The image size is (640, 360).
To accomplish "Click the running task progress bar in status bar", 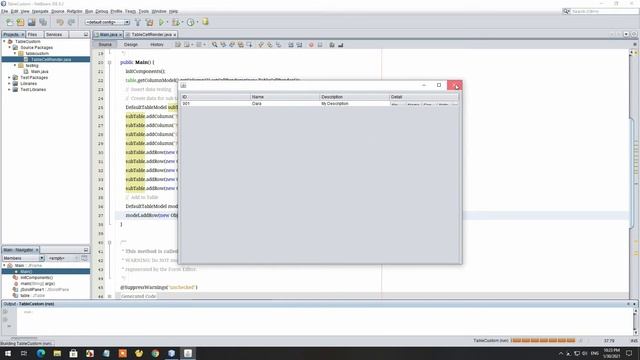I will (543, 340).
